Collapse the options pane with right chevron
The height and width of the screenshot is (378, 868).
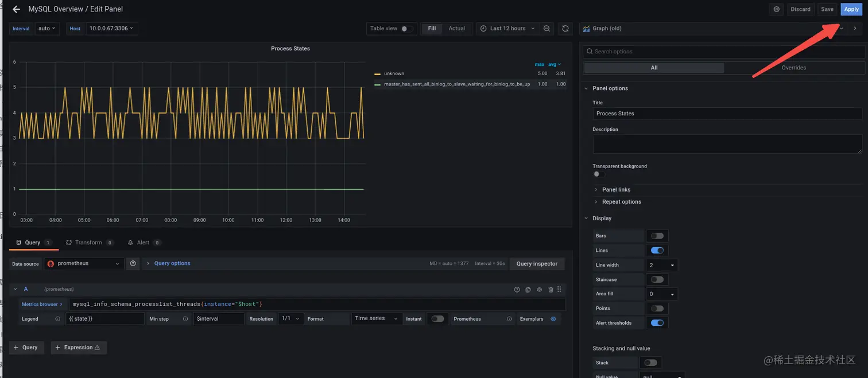coord(855,29)
